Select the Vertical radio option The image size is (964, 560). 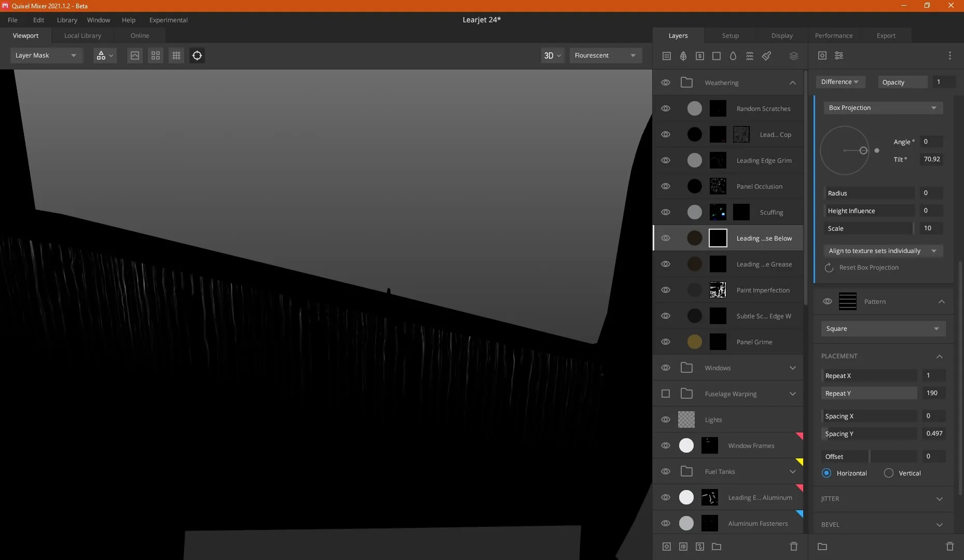[889, 473]
